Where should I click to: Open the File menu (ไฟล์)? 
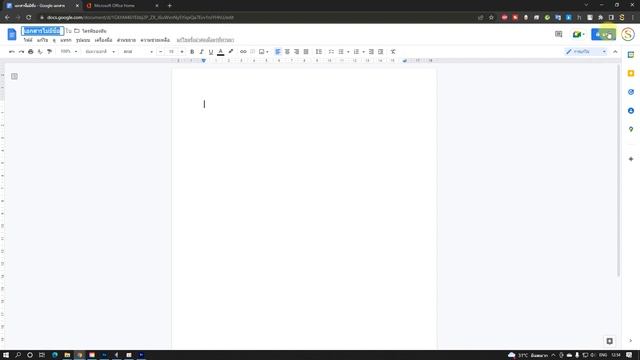(28, 40)
